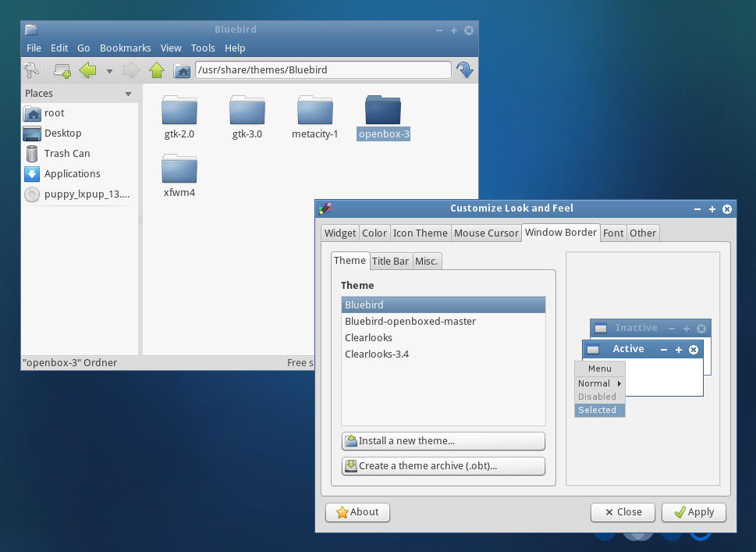Open the Go menu

(x=83, y=48)
